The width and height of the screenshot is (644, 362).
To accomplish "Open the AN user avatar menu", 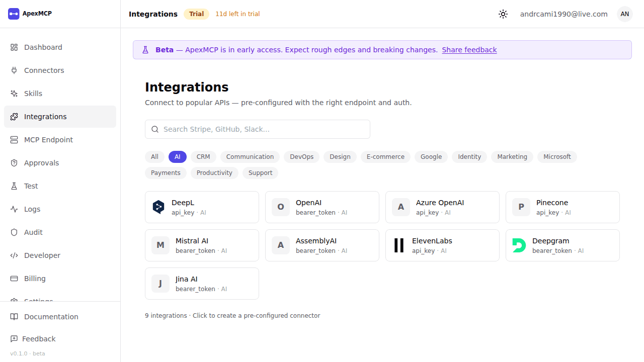I will click(x=625, y=14).
